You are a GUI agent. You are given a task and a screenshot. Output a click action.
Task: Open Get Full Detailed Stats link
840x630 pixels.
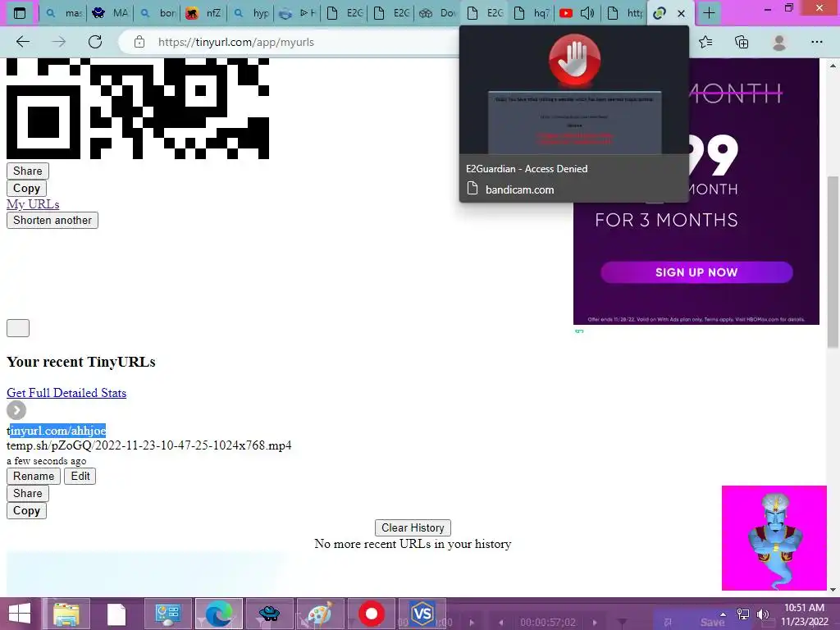pyautogui.click(x=66, y=393)
